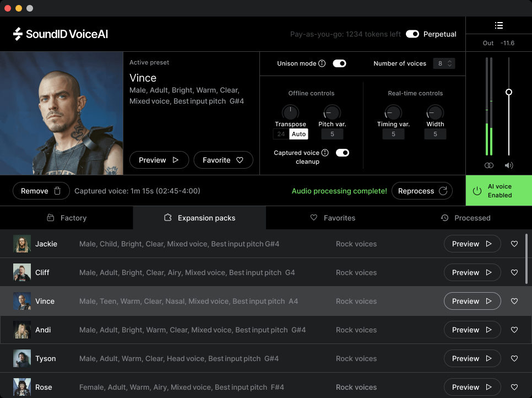
Task: Open the Pitch var. value field
Action: coord(332,134)
